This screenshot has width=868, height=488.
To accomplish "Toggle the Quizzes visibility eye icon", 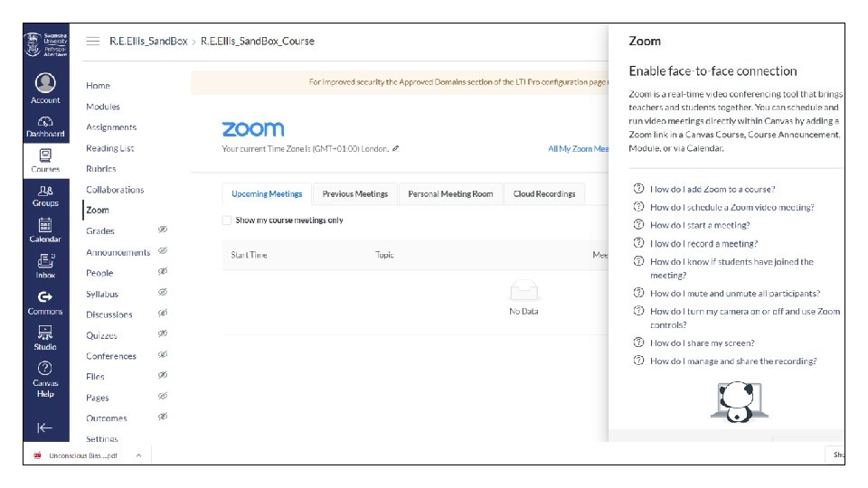I will [163, 333].
